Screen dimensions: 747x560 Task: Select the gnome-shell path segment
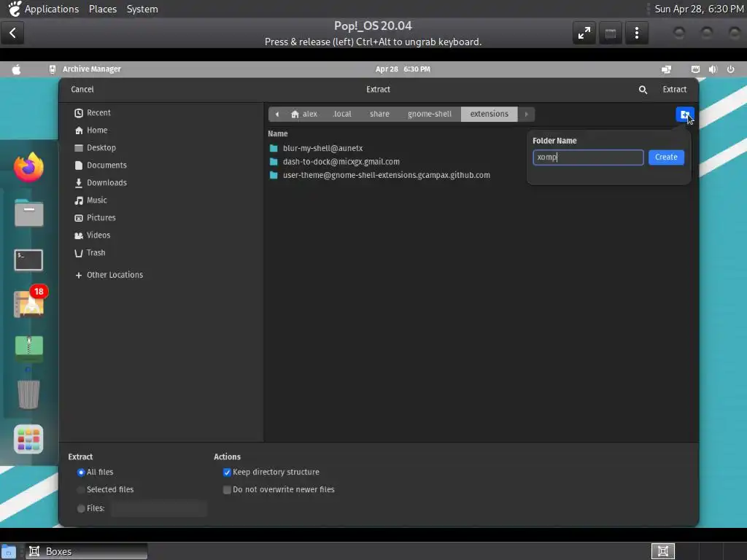430,114
